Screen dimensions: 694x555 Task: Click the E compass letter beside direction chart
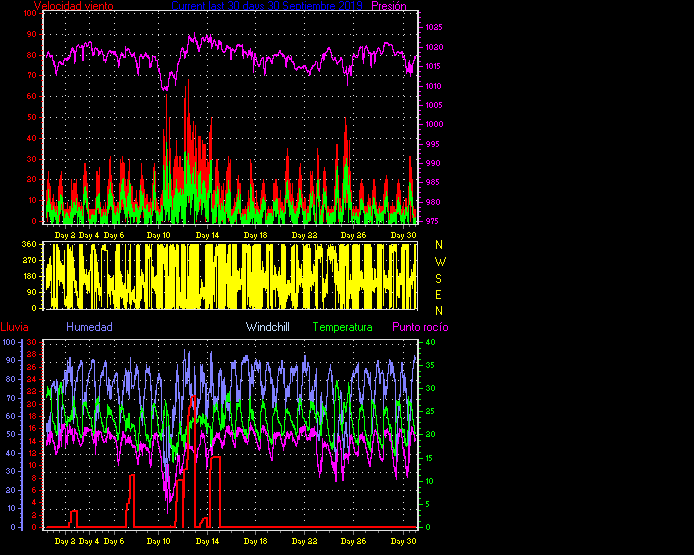(x=439, y=295)
